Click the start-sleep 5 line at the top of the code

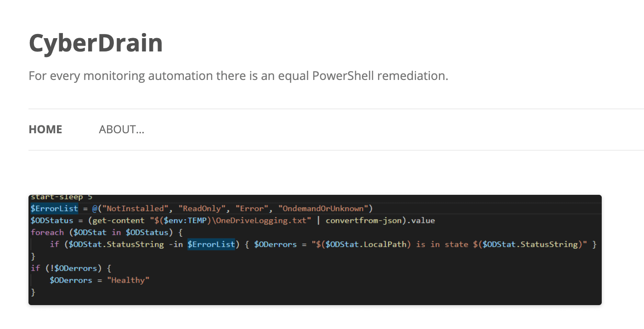tap(57, 198)
